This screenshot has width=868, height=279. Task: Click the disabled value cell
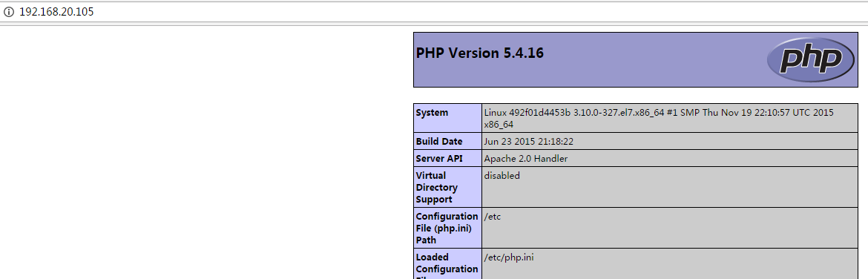click(669, 187)
